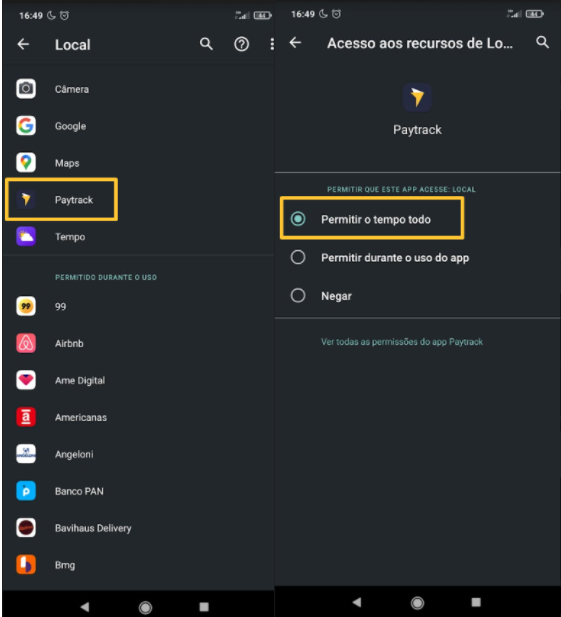Tap the home button on left navigation bar
Image resolution: width=561 pixels, height=617 pixels.
point(145,607)
